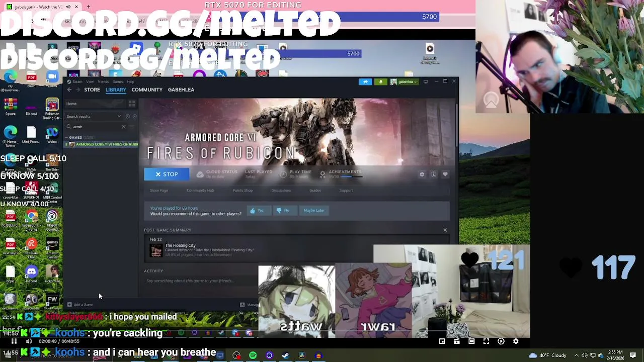644x362 pixels.
Task: Mute the video player volume
Action: pyautogui.click(x=29, y=341)
